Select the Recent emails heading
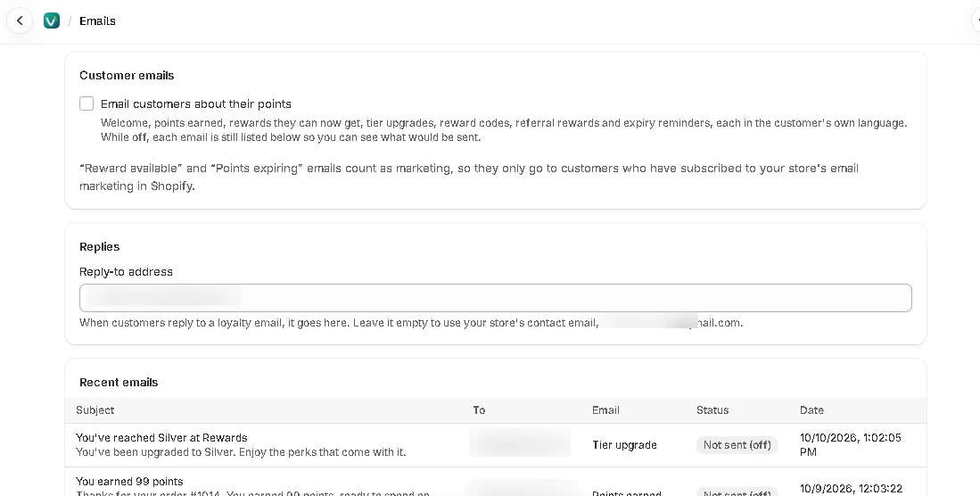This screenshot has height=496, width=980. [x=119, y=382]
